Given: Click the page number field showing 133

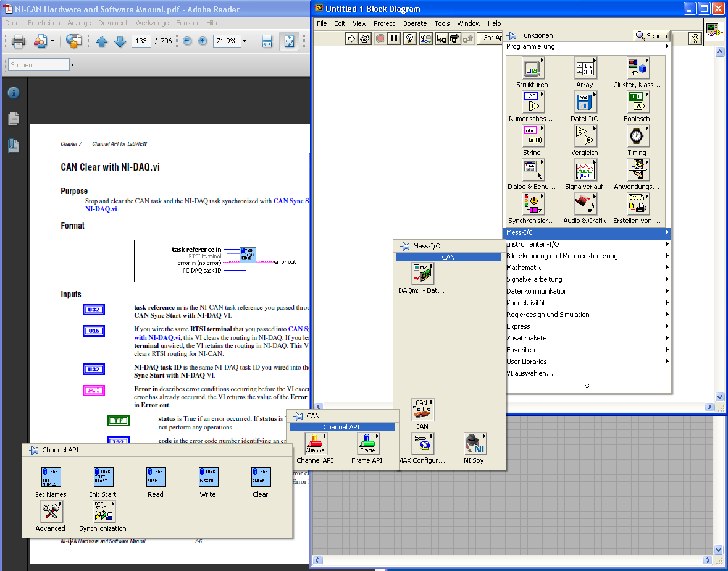Looking at the screenshot, I should (x=141, y=41).
